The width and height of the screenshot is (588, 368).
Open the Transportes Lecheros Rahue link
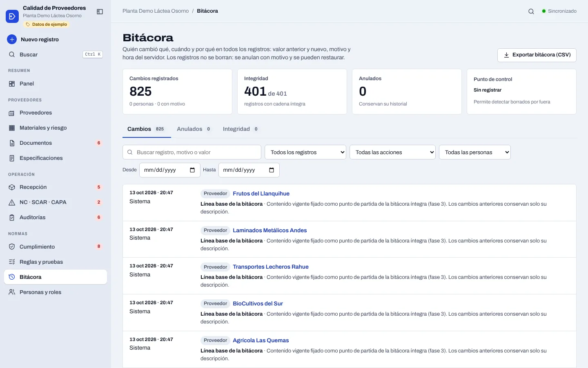[x=271, y=267]
